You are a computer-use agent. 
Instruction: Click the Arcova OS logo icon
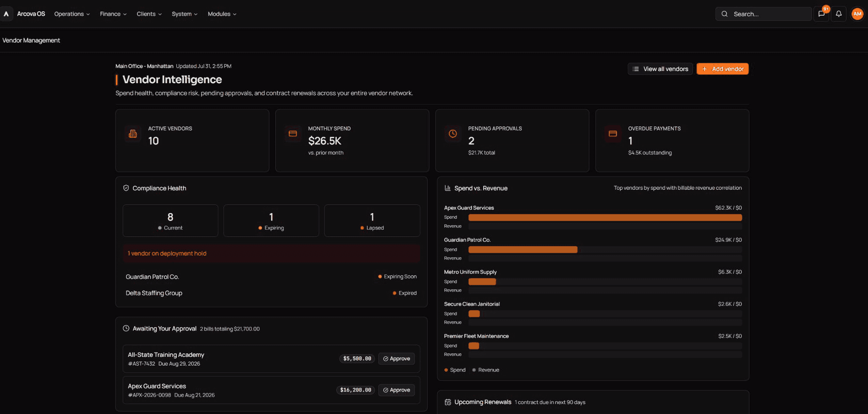(6, 14)
